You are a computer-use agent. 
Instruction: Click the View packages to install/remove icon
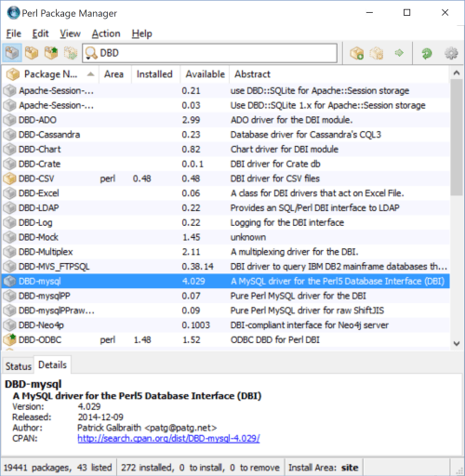click(x=71, y=53)
